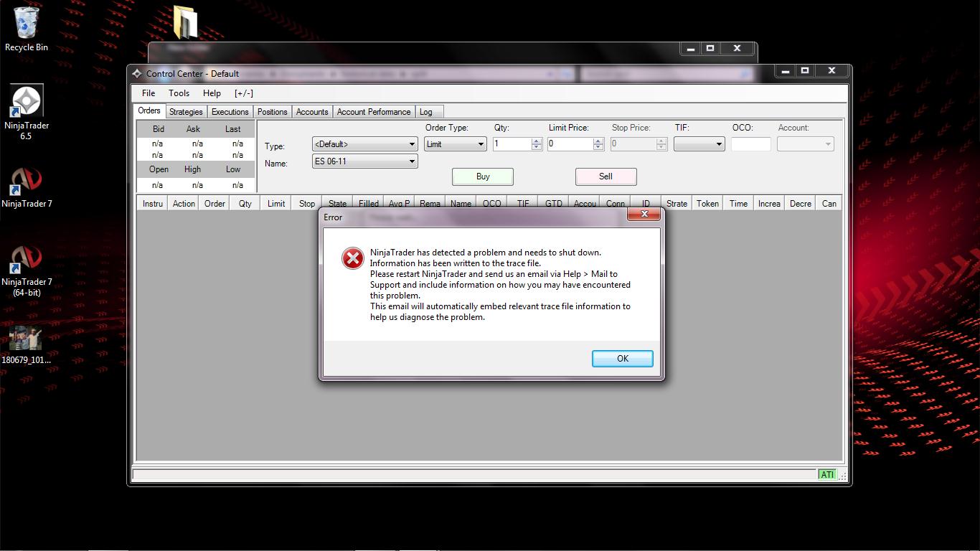This screenshot has height=551, width=980.
Task: Sort by the Instru column header
Action: tap(152, 203)
